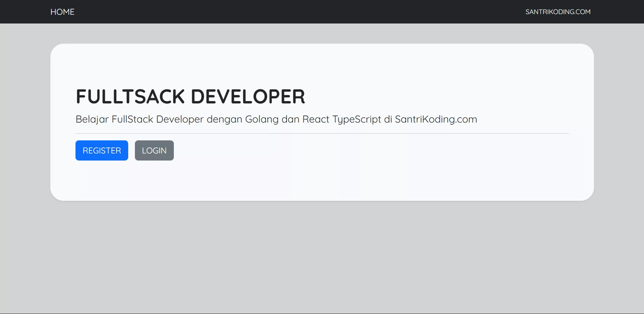The width and height of the screenshot is (644, 314).
Task: Select the FULLTSACK DEVELOPER heading
Action: (191, 97)
